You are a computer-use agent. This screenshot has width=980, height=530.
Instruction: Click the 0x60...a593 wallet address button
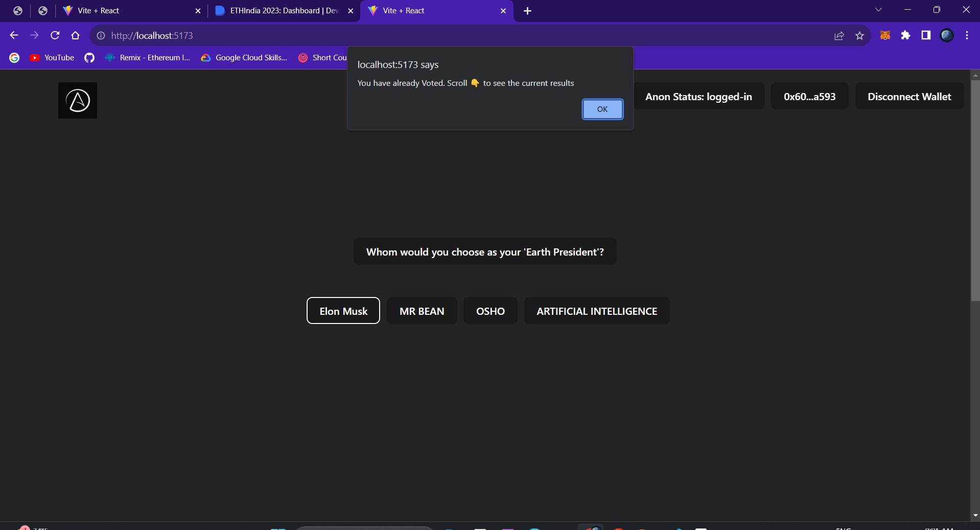pos(809,96)
